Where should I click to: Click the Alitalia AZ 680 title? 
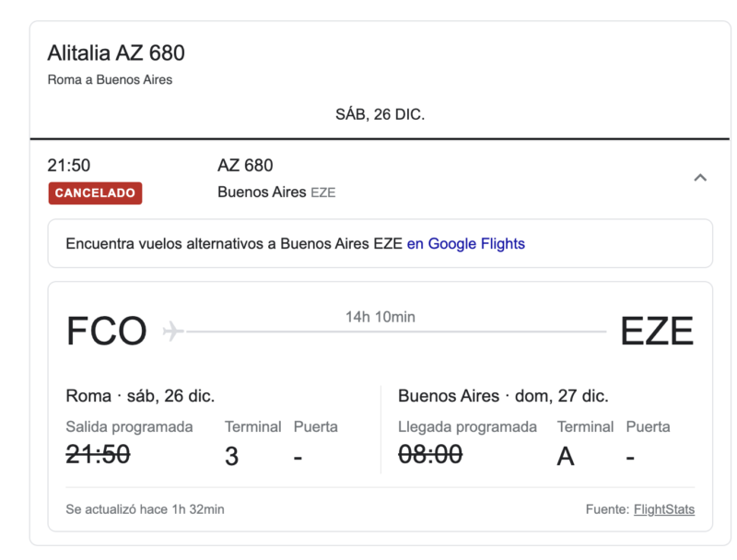click(116, 53)
